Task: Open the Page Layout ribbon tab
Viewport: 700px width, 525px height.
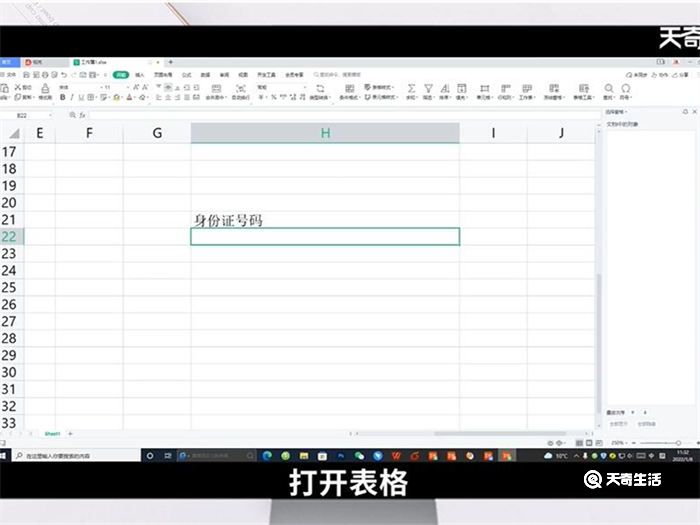Action: (x=163, y=75)
